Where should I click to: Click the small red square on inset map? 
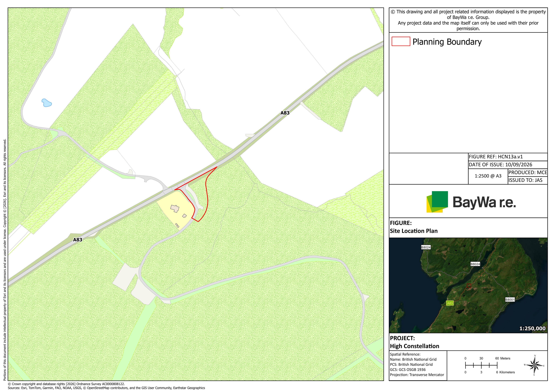[x=469, y=286]
